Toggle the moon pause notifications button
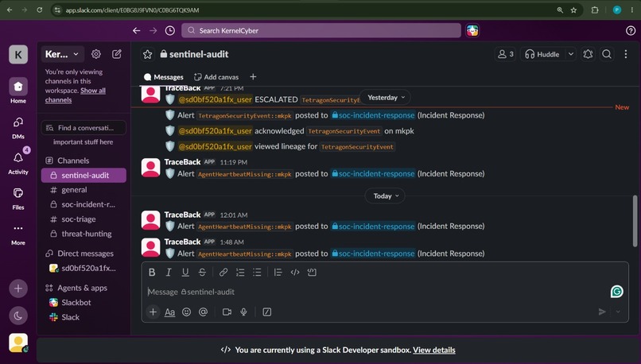This screenshot has height=364, width=641. tap(18, 316)
